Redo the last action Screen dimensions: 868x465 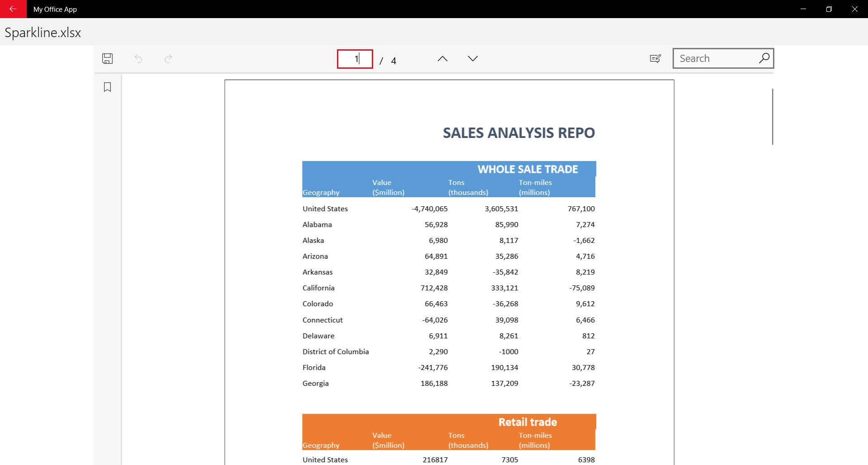(168, 58)
